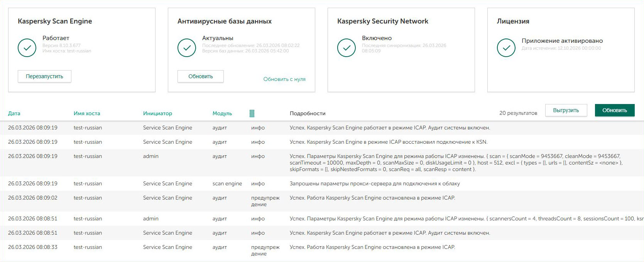Click admin initiator in the 08:09:19 row
The height and width of the screenshot is (262, 644).
click(151, 156)
